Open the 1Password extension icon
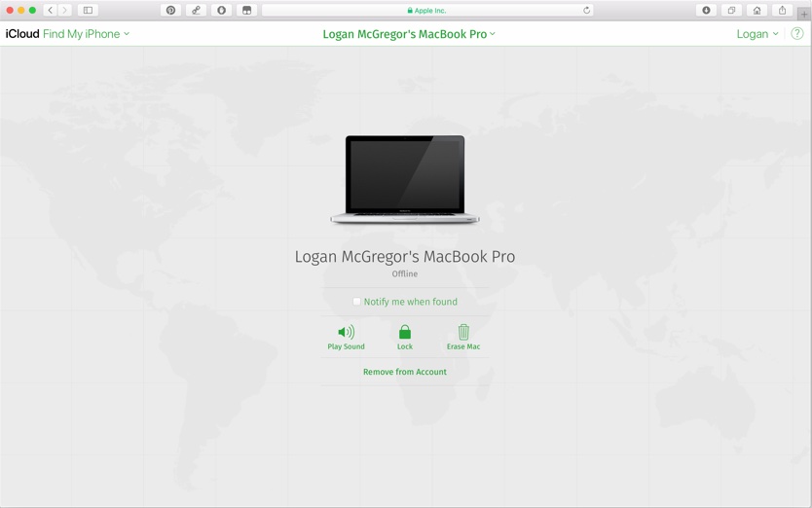 click(x=222, y=10)
